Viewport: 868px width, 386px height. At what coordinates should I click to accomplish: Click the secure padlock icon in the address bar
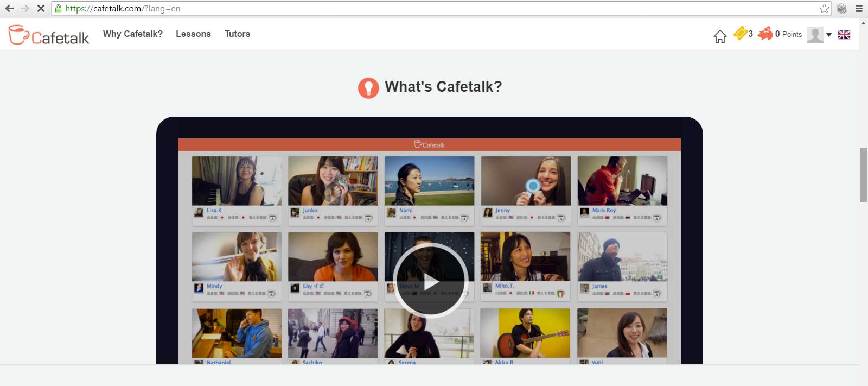pos(58,8)
